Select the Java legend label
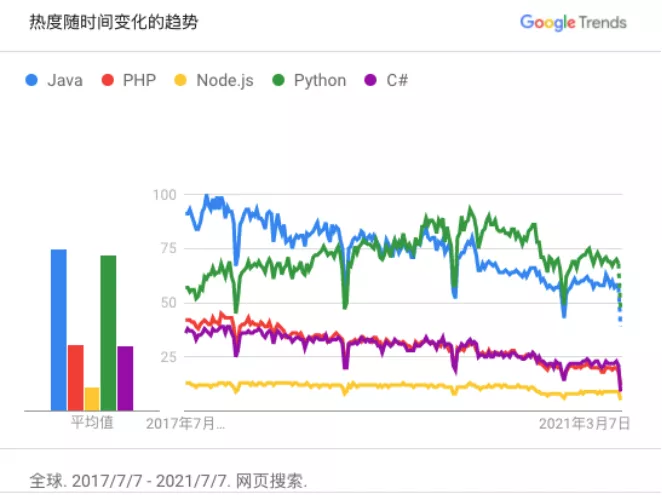 tap(65, 80)
